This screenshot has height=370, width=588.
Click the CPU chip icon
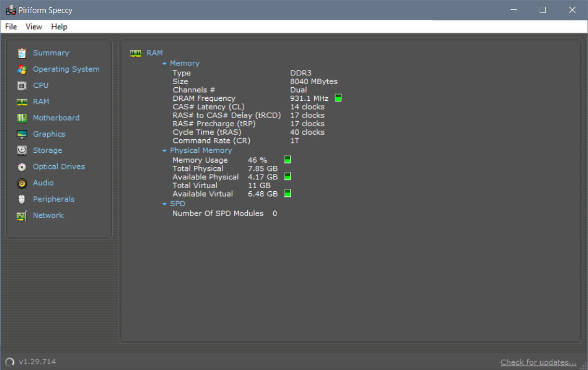tap(22, 86)
